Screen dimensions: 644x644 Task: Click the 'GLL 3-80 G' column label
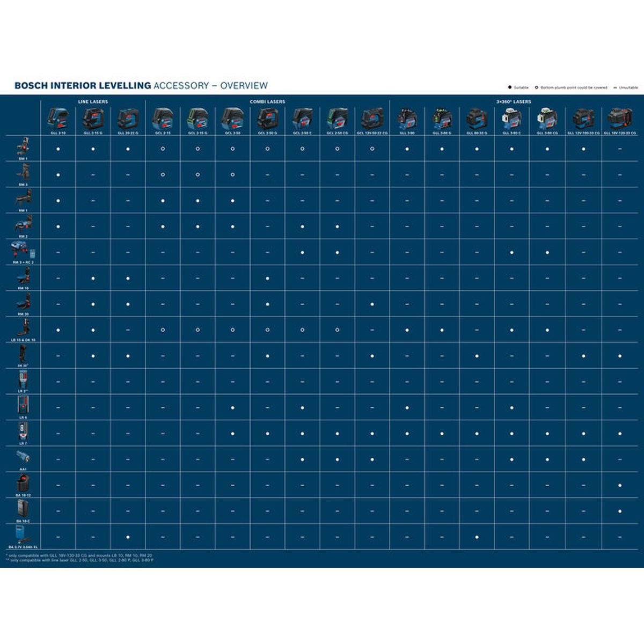[442, 133]
